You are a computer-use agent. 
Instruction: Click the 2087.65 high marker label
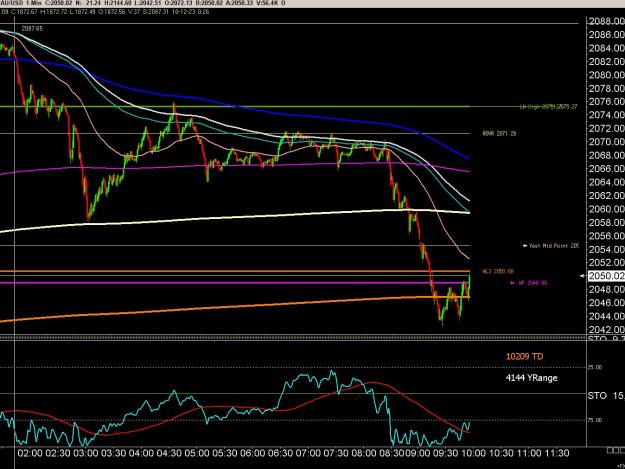coord(32,29)
